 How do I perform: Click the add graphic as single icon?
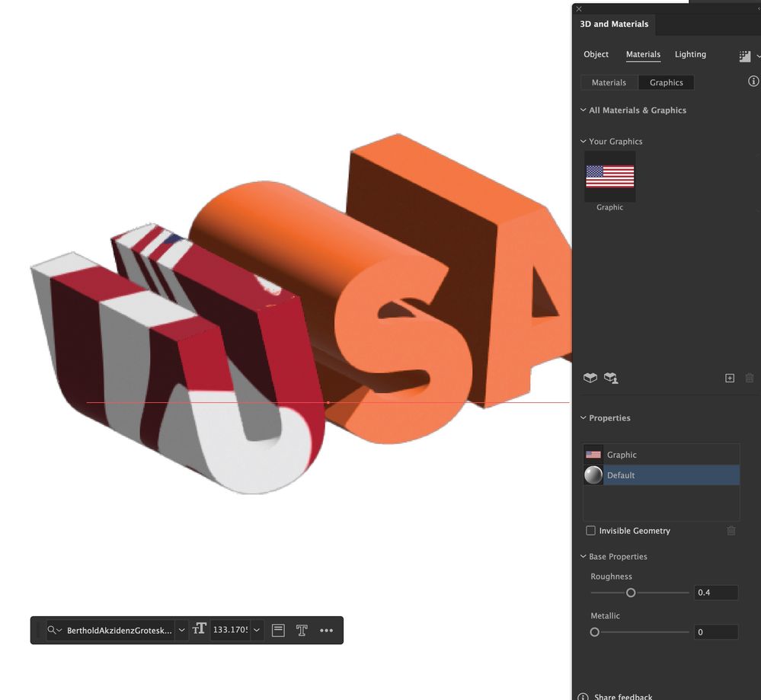coord(610,378)
